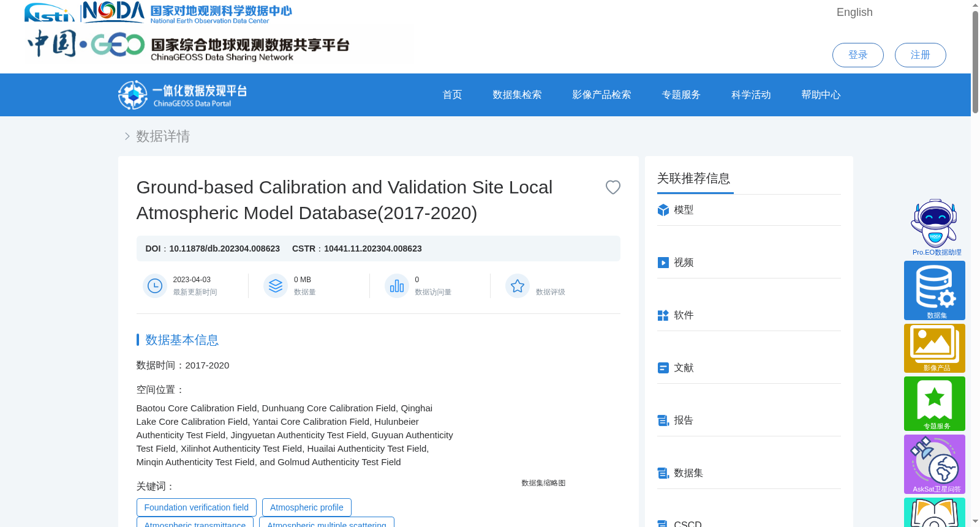Click the heart favorite icon beside title
980x527 pixels.
click(x=612, y=187)
